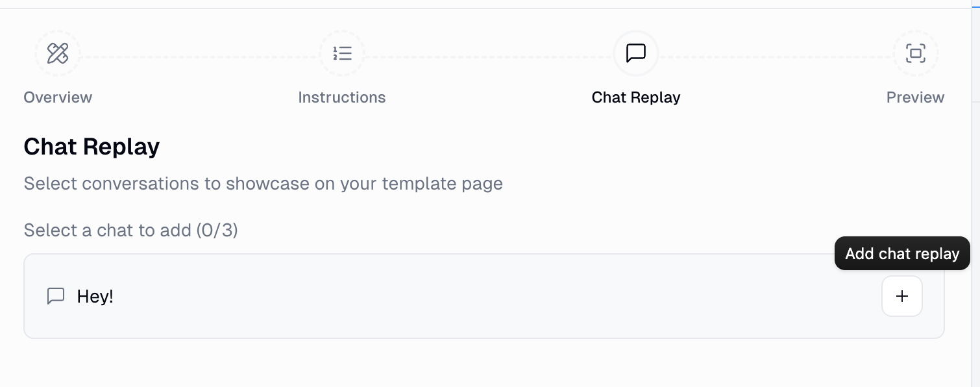
Task: Navigate to the Instructions step
Action: 342,97
